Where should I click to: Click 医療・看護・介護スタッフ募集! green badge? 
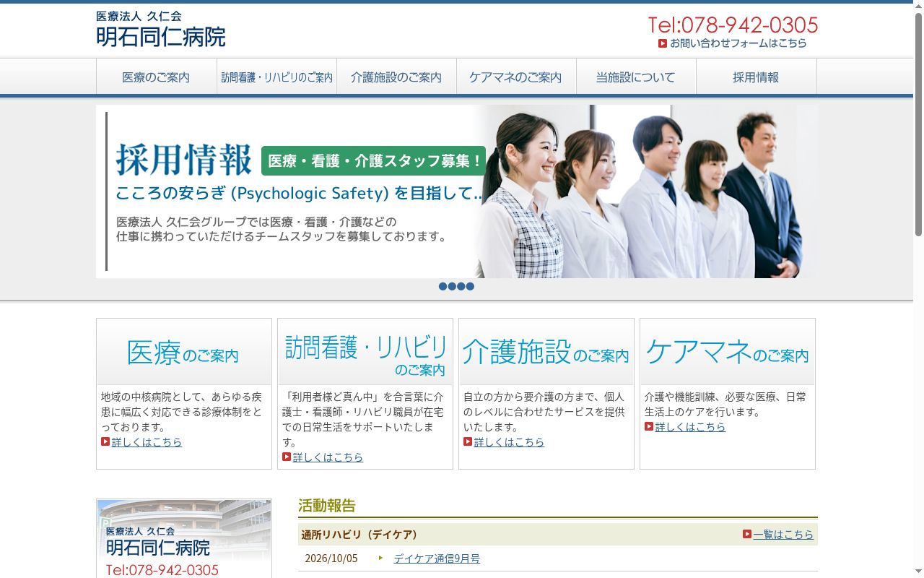pos(374,160)
